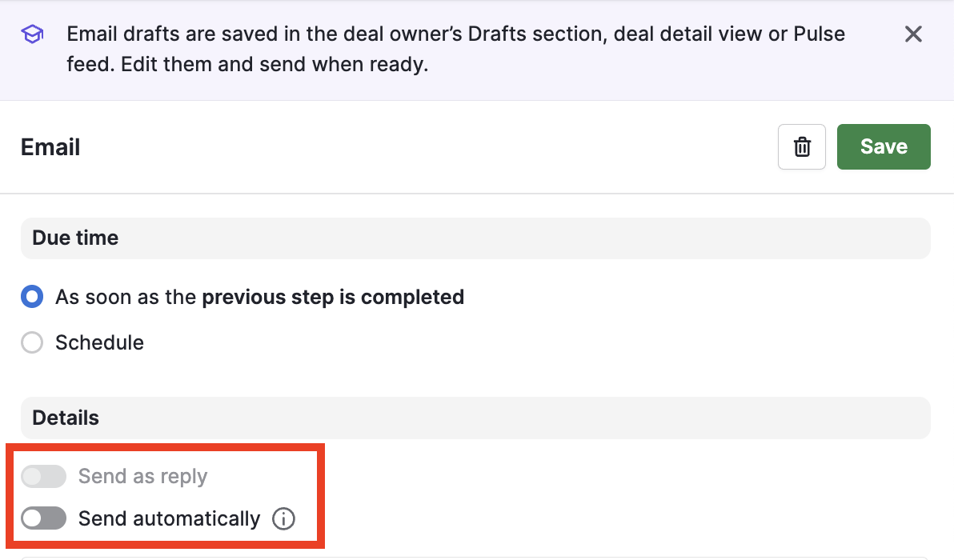Click the graduation cap icon in the banner

[32, 34]
